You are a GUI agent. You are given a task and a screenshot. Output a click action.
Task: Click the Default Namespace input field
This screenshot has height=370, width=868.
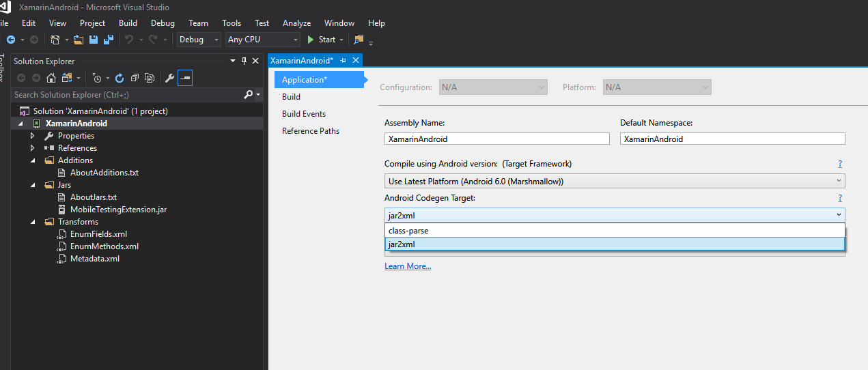(x=733, y=139)
